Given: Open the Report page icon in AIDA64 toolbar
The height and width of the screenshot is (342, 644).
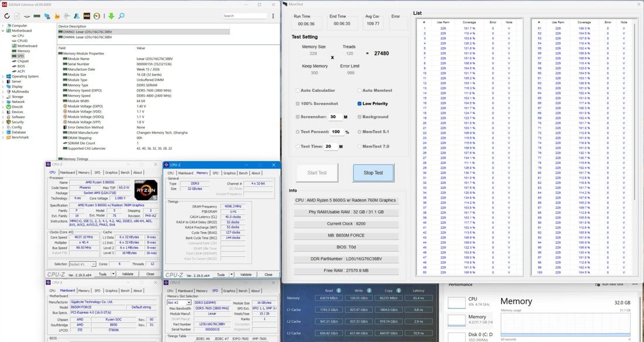Looking at the screenshot, I should [x=17, y=16].
